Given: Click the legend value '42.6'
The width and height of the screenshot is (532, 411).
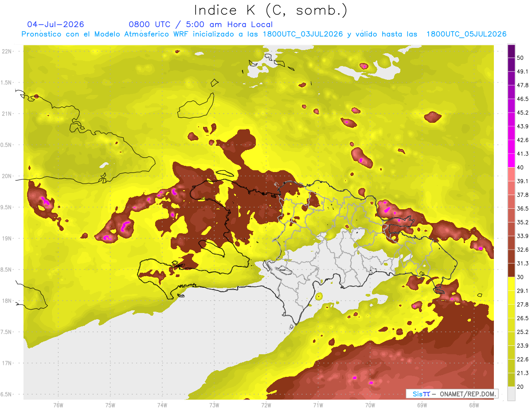Looking at the screenshot, I should point(522,140).
